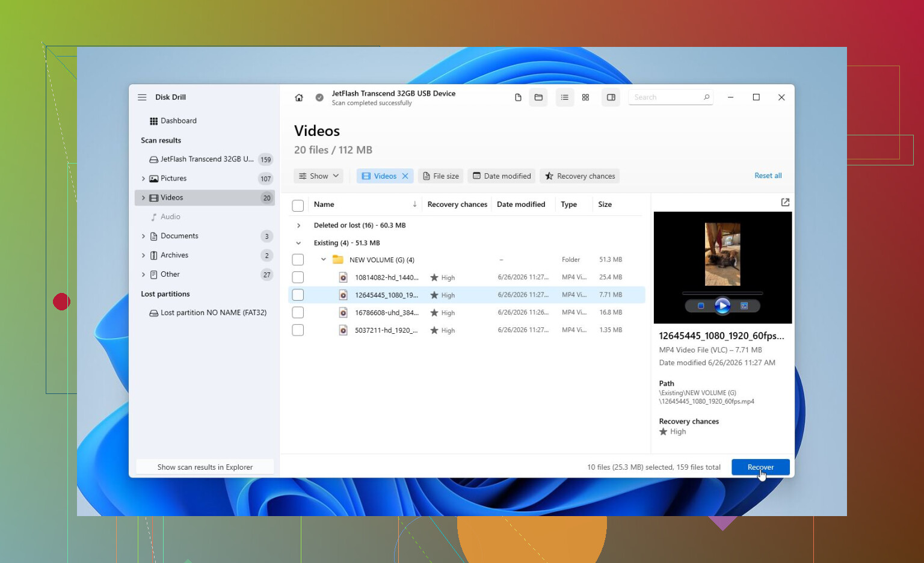924x563 pixels.
Task: Go to the home icon
Action: pos(299,97)
